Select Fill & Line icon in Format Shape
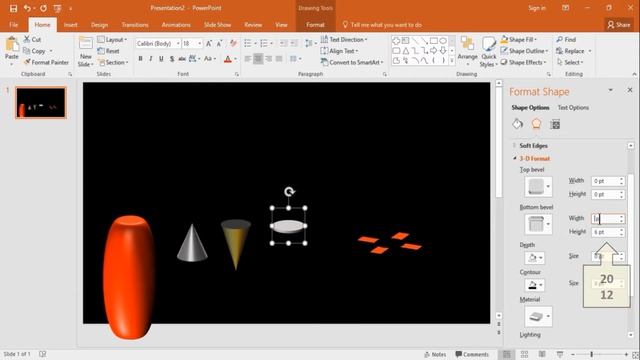640x360 pixels. point(518,124)
